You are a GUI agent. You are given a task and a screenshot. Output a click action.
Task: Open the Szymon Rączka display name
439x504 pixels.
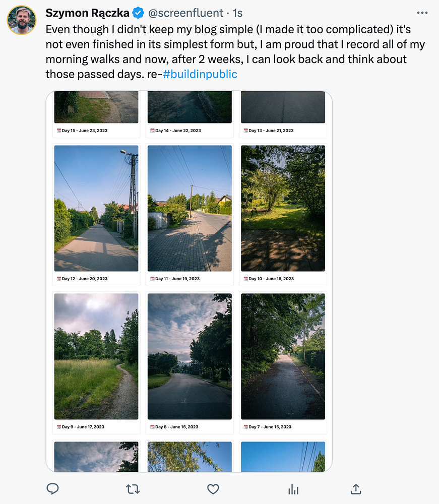(87, 13)
